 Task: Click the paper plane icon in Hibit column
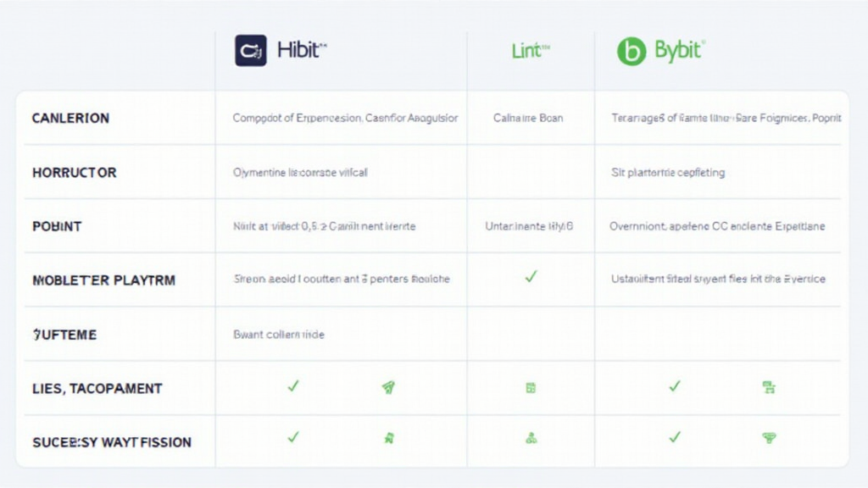click(x=388, y=387)
